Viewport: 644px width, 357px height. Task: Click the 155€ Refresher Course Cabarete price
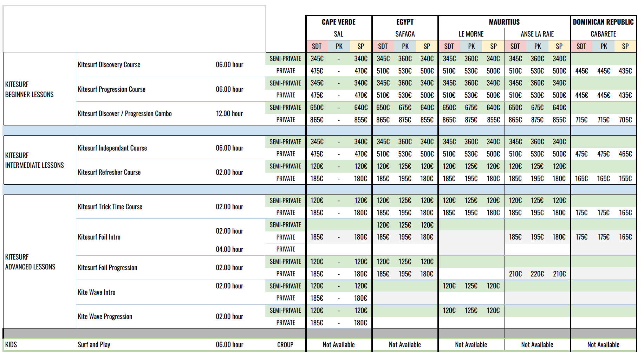click(625, 179)
